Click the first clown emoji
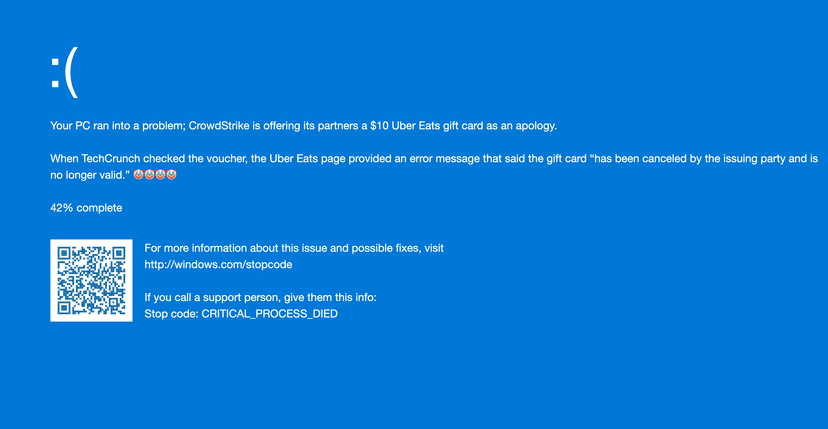 pos(138,175)
